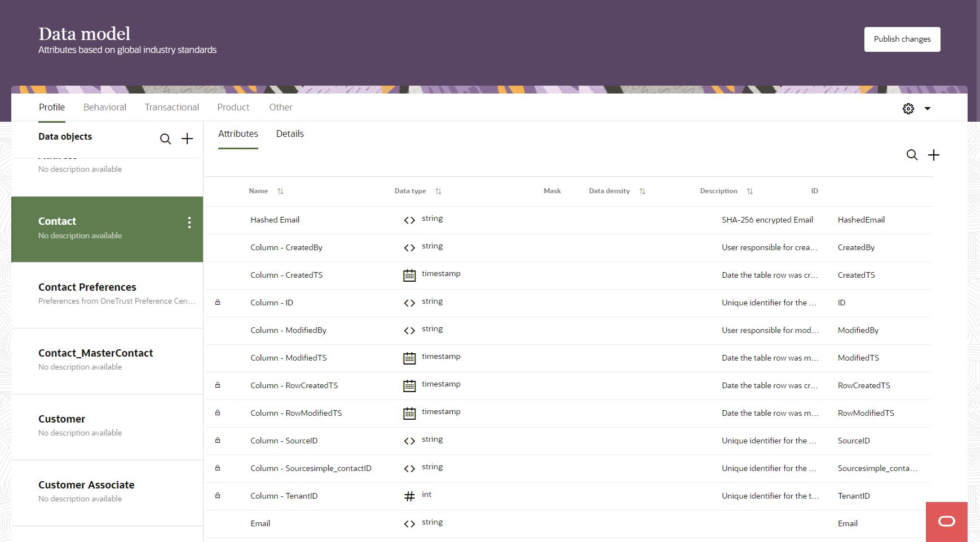Viewport: 980px width, 542px height.
Task: Click lock icon on Column - ID row
Action: click(218, 303)
